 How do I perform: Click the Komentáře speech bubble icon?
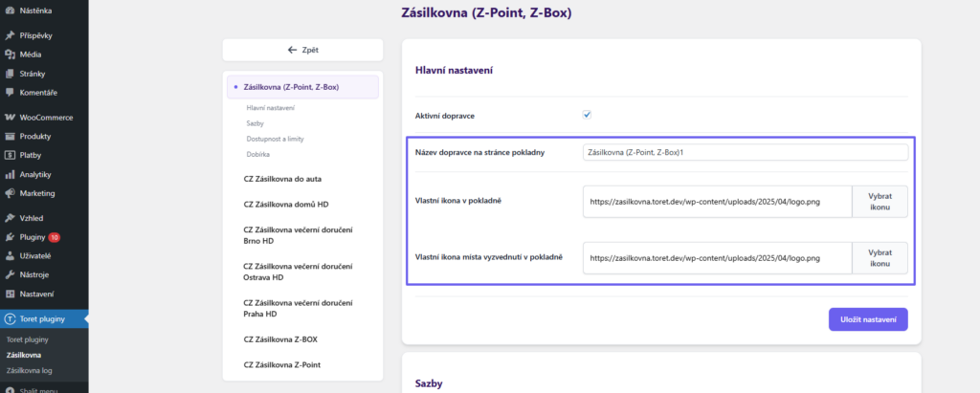pos(10,93)
